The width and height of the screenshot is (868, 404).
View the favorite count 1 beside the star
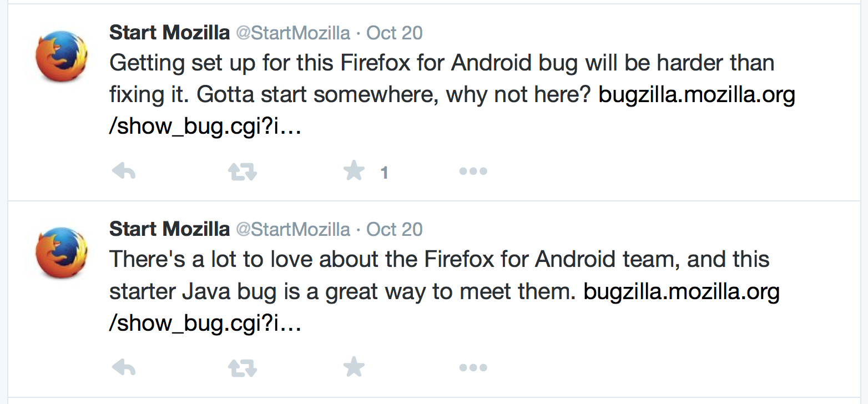[x=384, y=173]
